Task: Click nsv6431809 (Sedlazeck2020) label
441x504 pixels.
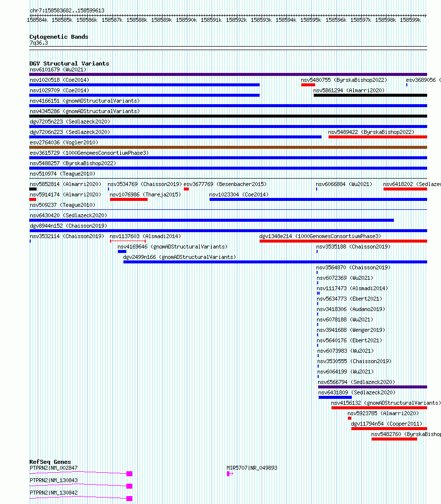Action: pyautogui.click(x=357, y=392)
